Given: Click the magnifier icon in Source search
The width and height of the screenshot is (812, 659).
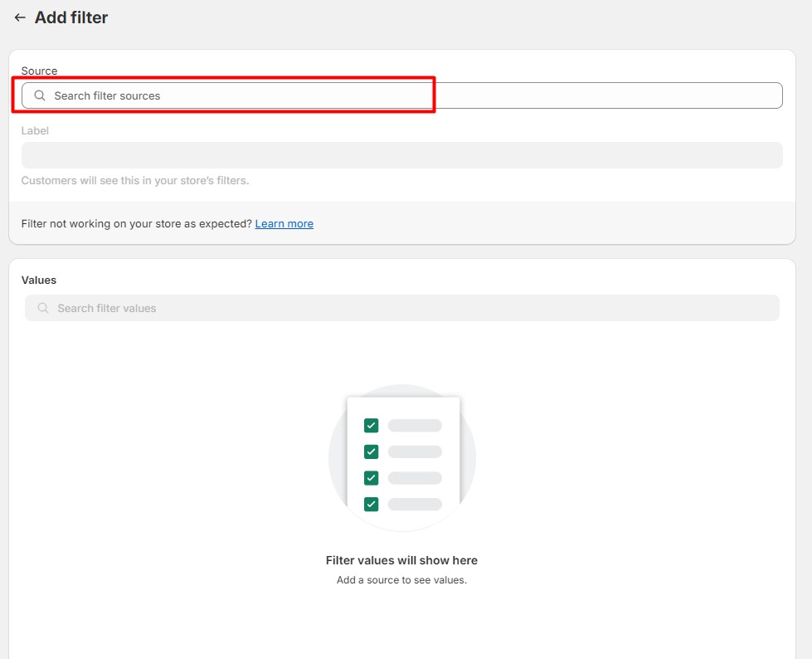Looking at the screenshot, I should pos(40,95).
